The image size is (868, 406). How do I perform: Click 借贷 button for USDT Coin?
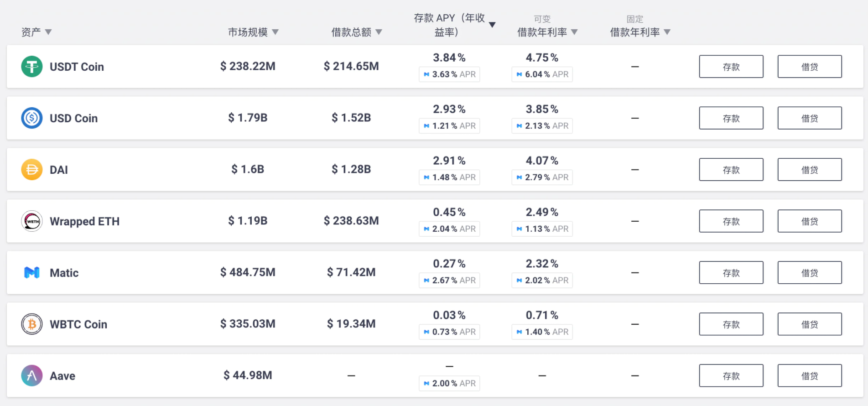(x=810, y=67)
